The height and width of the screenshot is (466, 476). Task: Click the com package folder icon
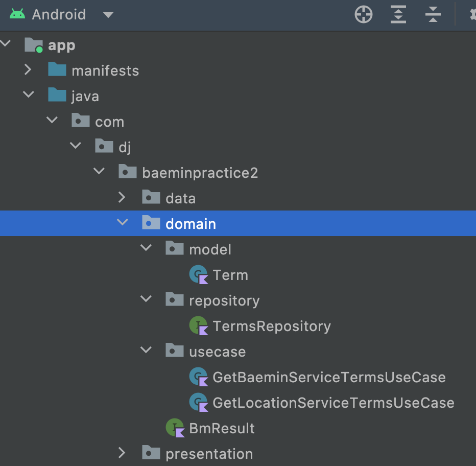click(x=81, y=120)
